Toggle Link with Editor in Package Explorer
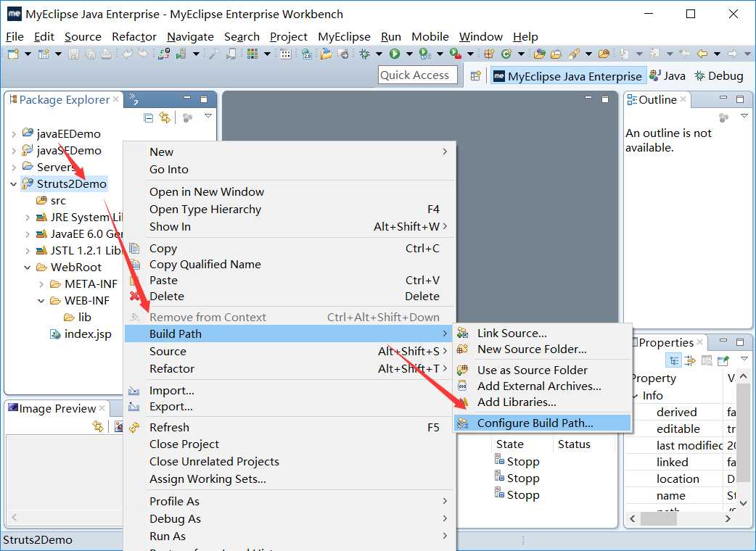756x551 pixels. [165, 117]
